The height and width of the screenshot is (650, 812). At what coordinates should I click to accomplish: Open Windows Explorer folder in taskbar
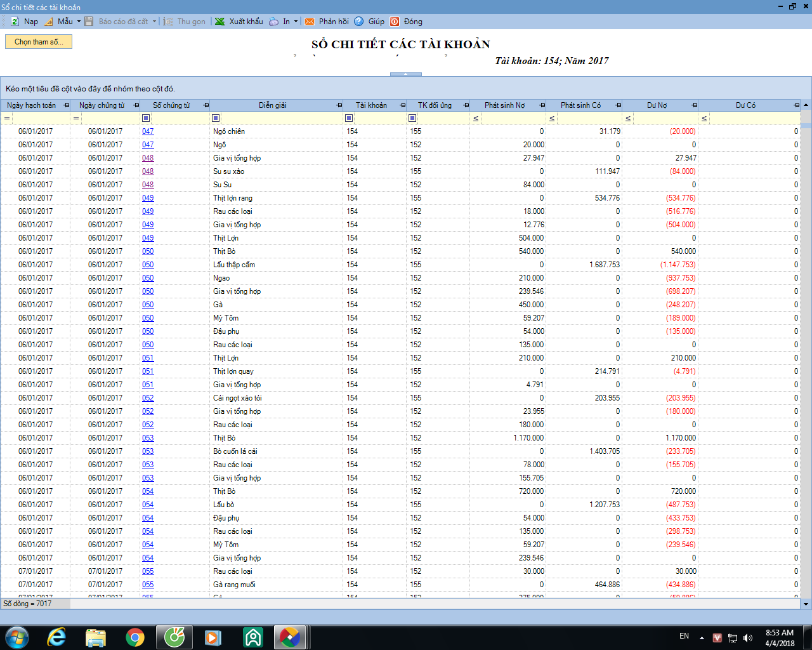(96, 637)
